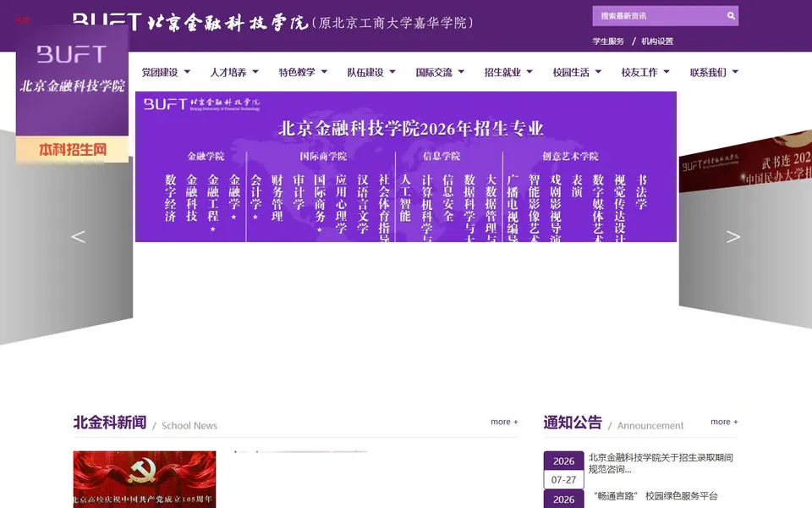Click the 北金科新闻 section heading
Viewport: 812px width, 508px height.
coord(110,422)
